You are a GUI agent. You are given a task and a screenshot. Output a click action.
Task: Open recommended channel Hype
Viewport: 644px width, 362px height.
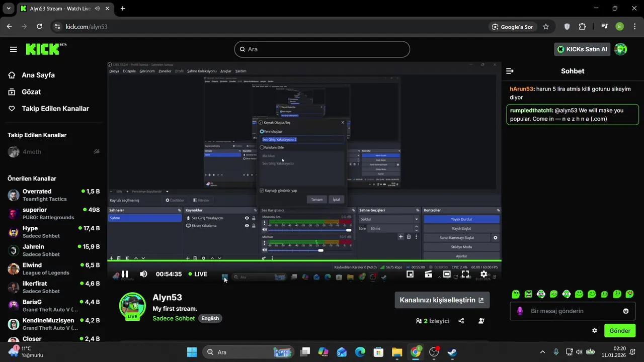click(x=53, y=232)
